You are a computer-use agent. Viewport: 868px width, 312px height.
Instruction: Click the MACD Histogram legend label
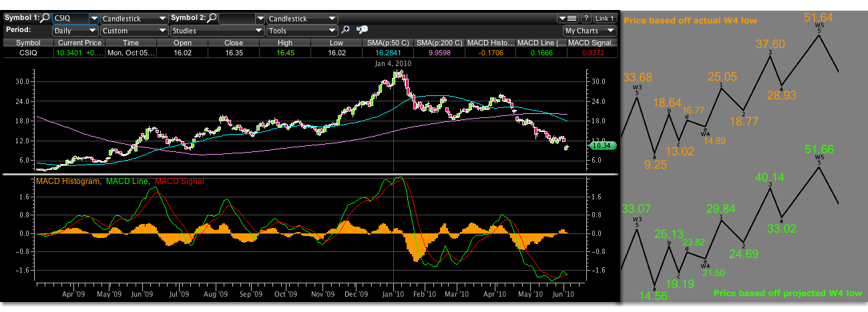69,181
